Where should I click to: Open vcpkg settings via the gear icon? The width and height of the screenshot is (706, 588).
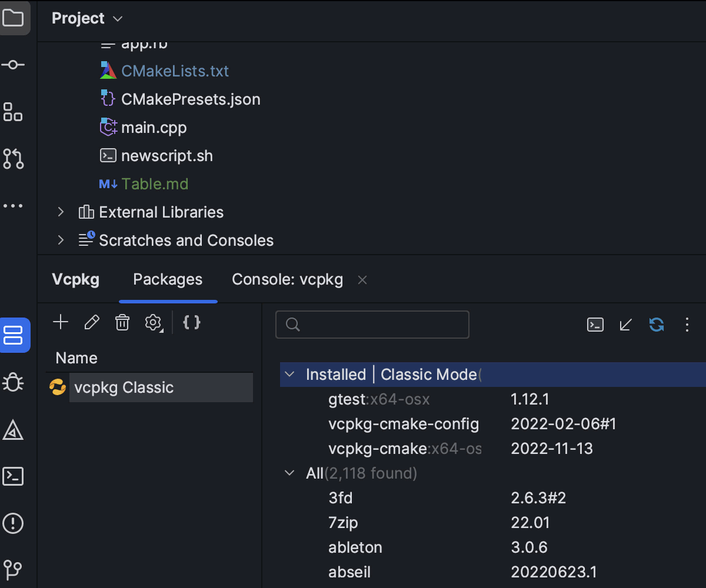pyautogui.click(x=152, y=322)
